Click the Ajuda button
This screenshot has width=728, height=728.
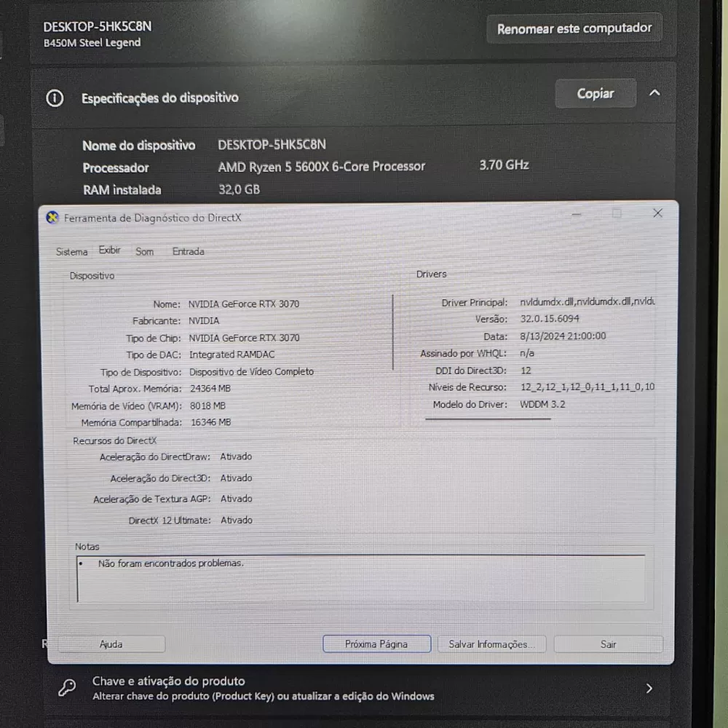coord(111,644)
